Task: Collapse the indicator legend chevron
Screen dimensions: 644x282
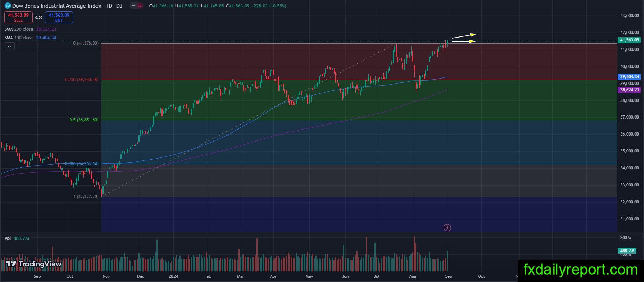Action: [x=10, y=46]
